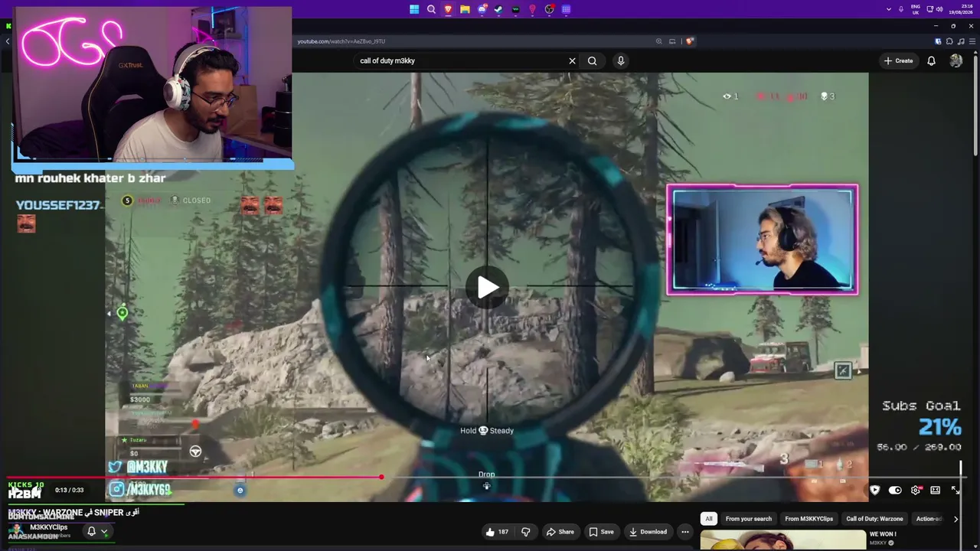The image size is (980, 551).
Task: Open File Explorer from the taskbar
Action: (465, 9)
